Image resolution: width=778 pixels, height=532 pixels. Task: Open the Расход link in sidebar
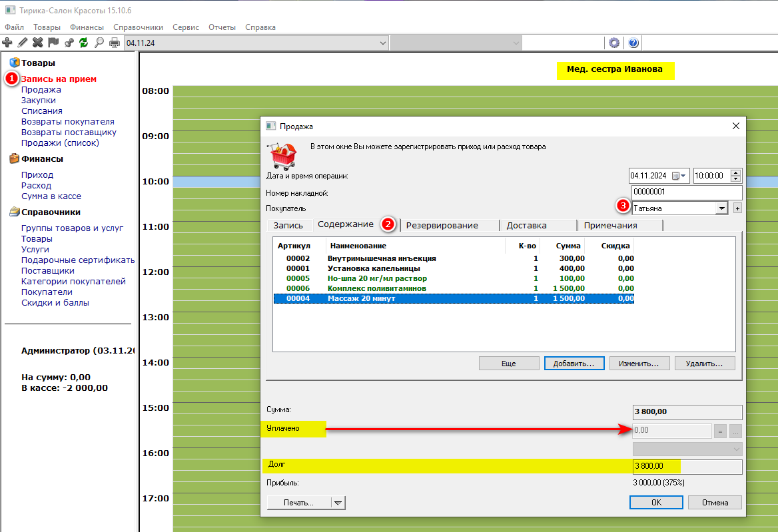[x=36, y=185]
